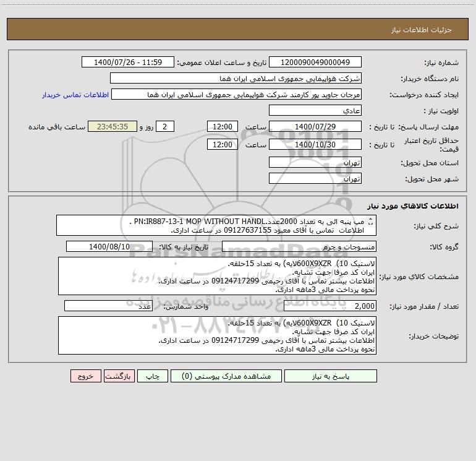
Task: Click the اولویت نیاز label
Action: coord(441,111)
